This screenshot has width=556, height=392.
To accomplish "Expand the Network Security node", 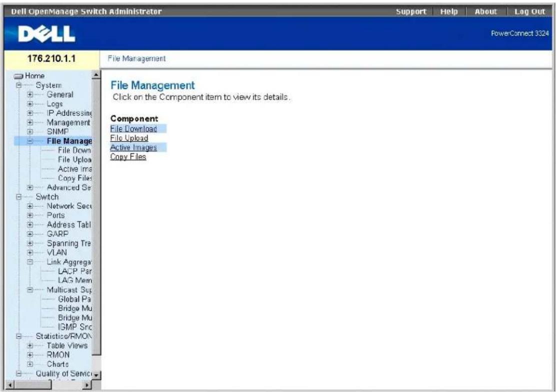I will (x=30, y=206).
